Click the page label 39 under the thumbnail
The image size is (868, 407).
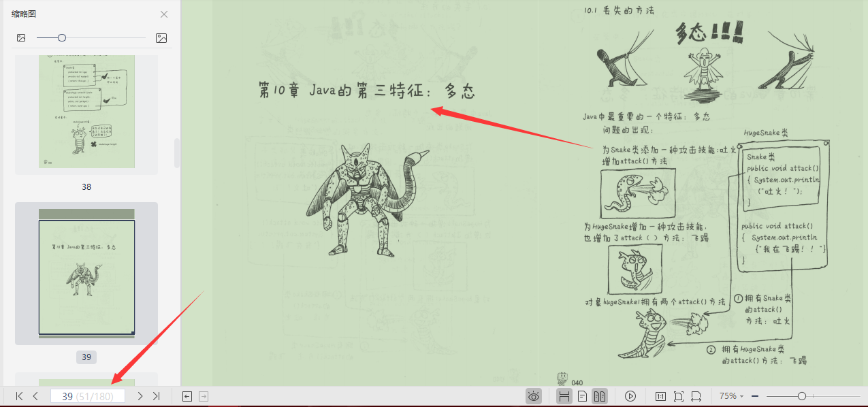86,357
